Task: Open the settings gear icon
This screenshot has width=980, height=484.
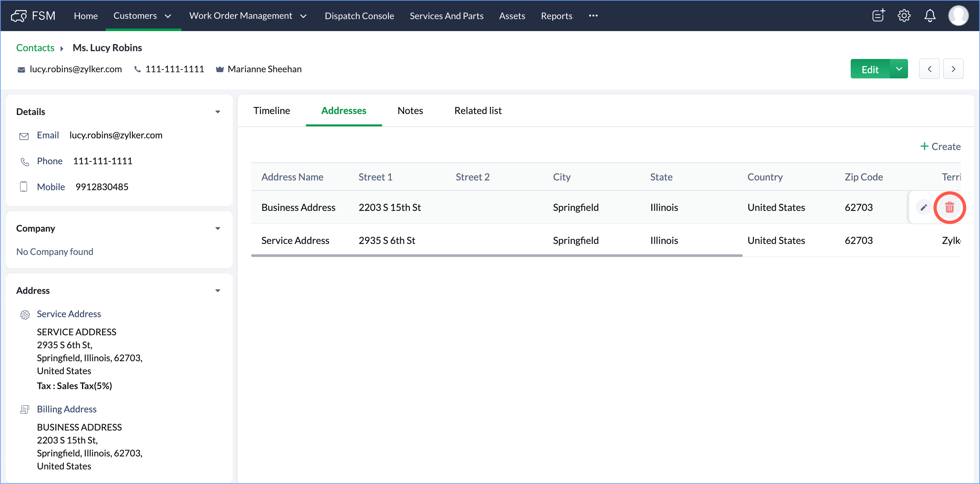Action: (x=904, y=16)
